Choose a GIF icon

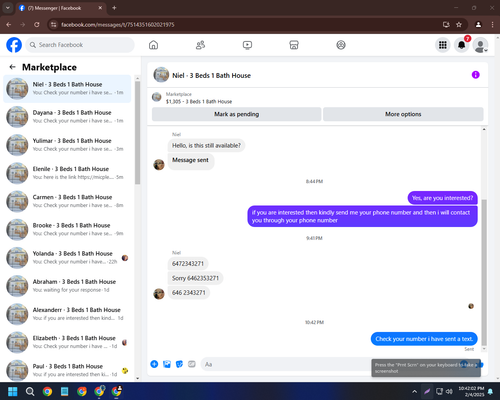[x=192, y=364]
